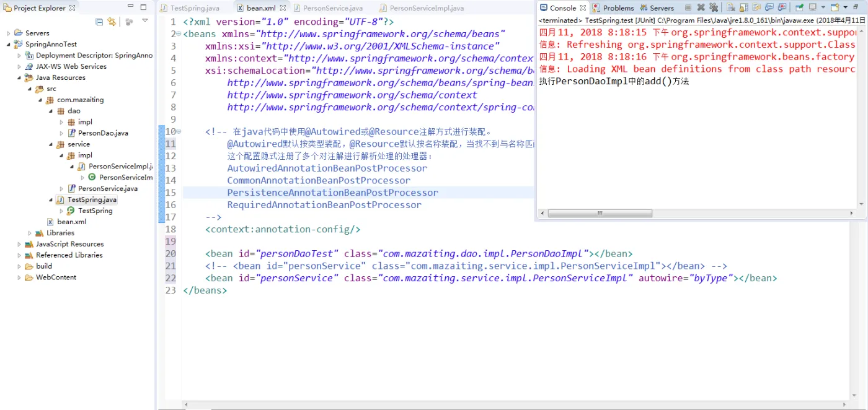This screenshot has height=410, width=868.
Task: Toggle Link with Editor icon
Action: (x=112, y=22)
